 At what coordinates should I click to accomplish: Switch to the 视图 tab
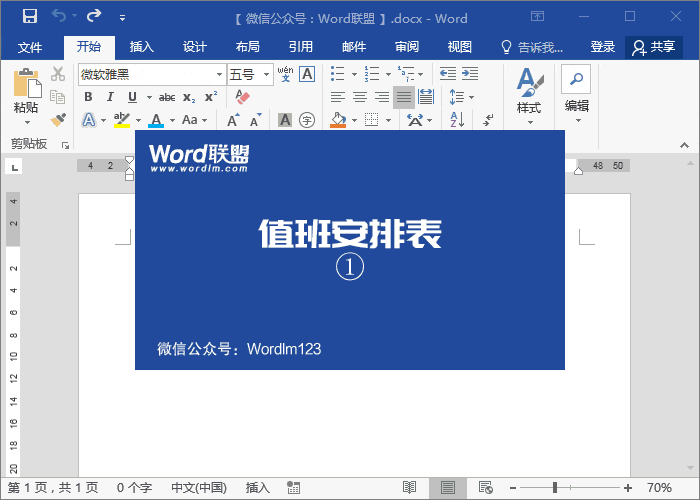tap(460, 46)
